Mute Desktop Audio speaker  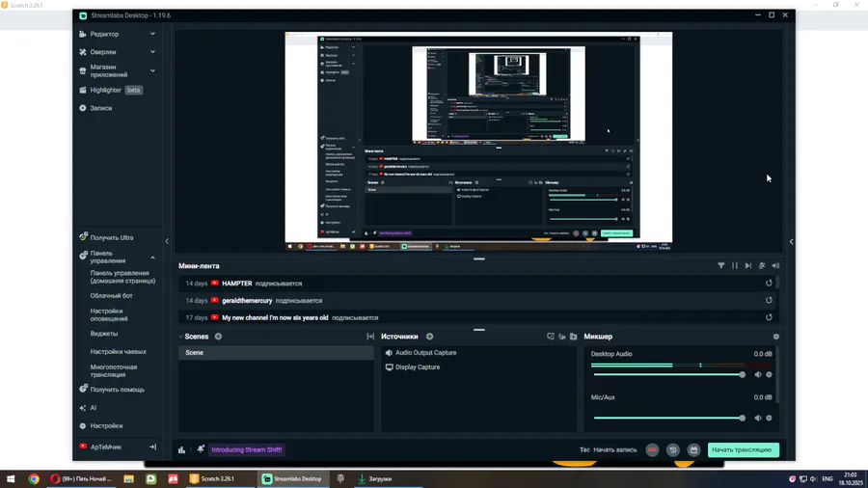tap(758, 375)
